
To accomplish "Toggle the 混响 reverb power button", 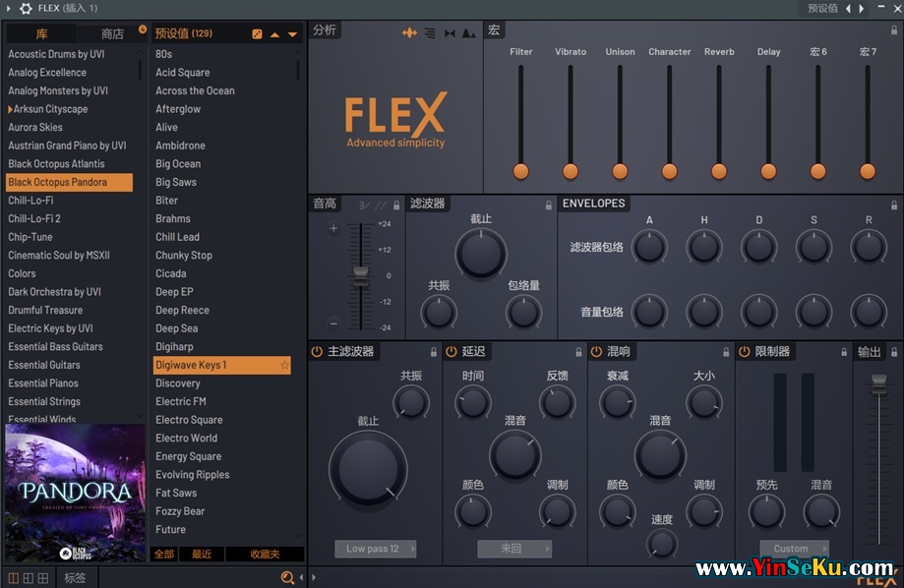I will [596, 351].
